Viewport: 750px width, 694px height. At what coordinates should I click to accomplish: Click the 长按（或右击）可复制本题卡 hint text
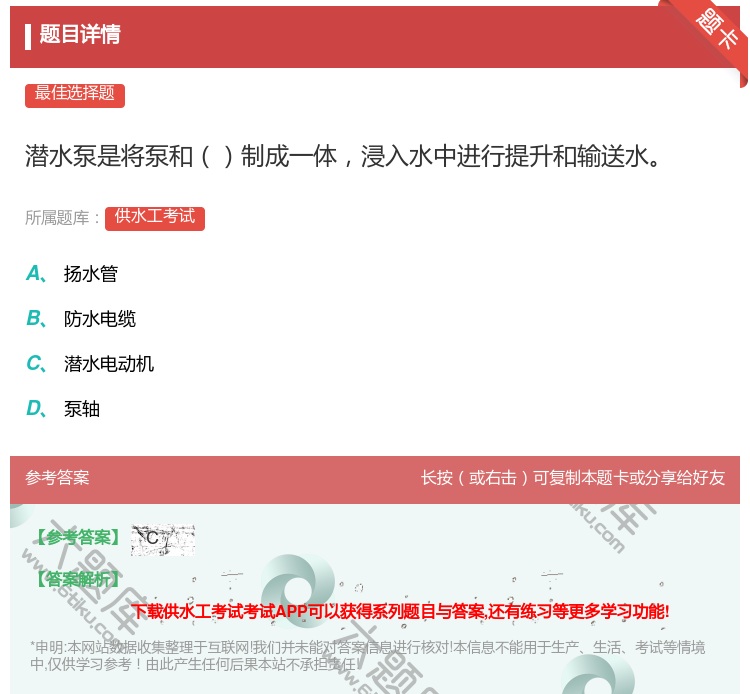tap(573, 478)
